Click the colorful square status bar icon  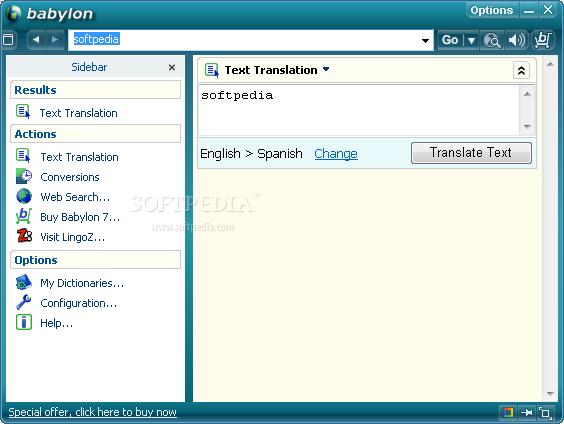508,412
